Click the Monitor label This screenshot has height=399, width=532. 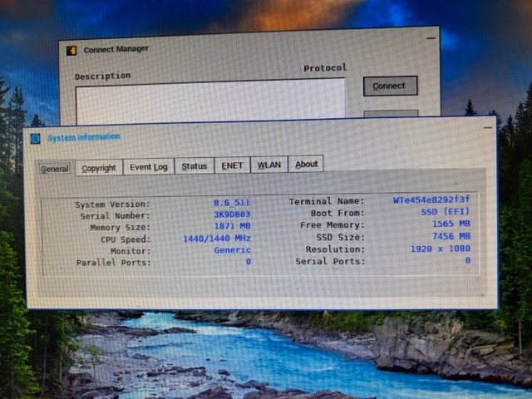click(131, 251)
